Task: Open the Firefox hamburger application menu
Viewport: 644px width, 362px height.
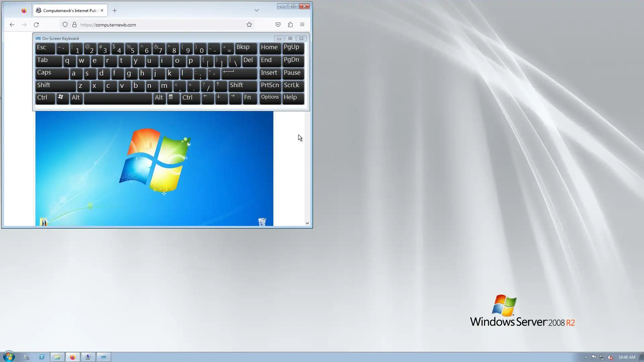Action: [x=302, y=25]
